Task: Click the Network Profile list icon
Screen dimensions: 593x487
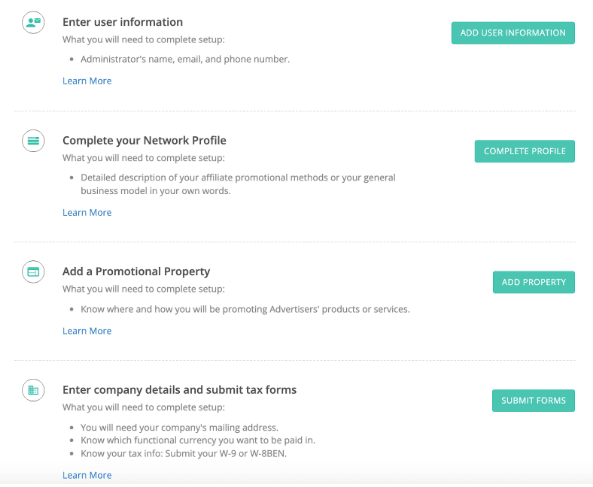Action: (x=33, y=141)
